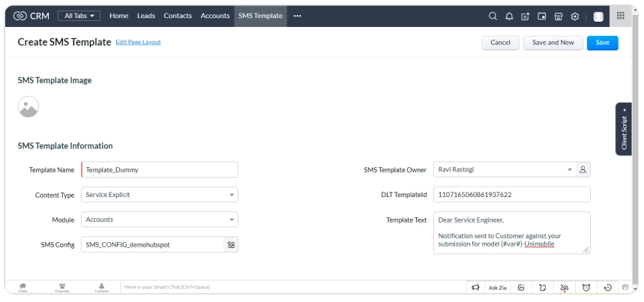Open the apps grid launcher
Image resolution: width=644 pixels, height=302 pixels.
(x=620, y=16)
